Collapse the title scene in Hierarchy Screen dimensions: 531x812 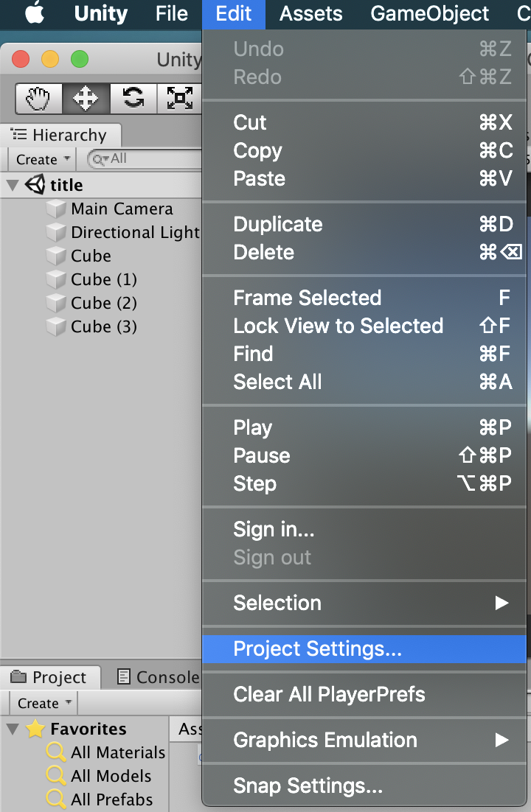coord(12,185)
